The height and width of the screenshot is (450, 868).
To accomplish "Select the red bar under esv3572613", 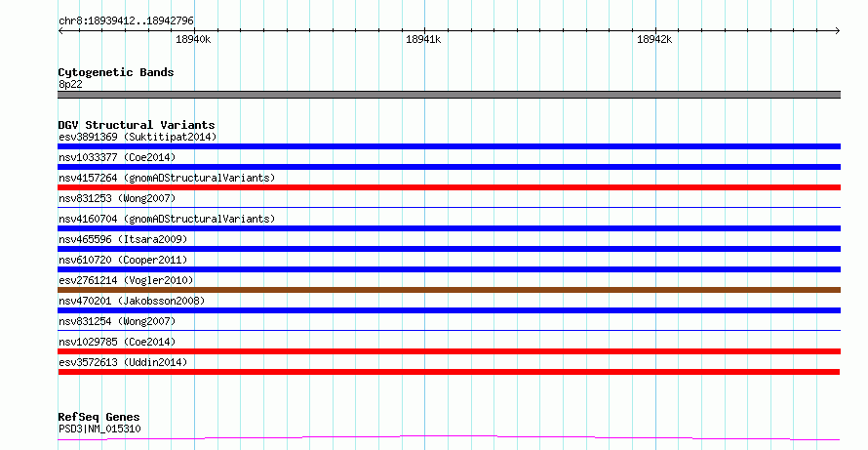I will [449, 372].
